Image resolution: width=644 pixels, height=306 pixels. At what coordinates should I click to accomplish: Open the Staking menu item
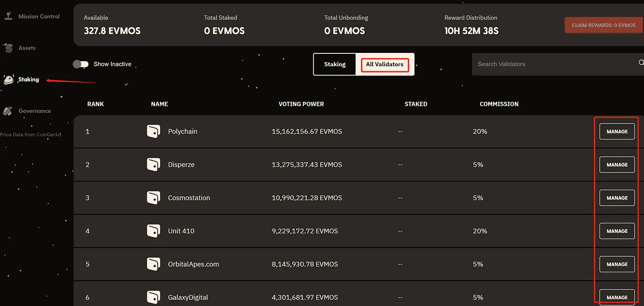point(29,79)
